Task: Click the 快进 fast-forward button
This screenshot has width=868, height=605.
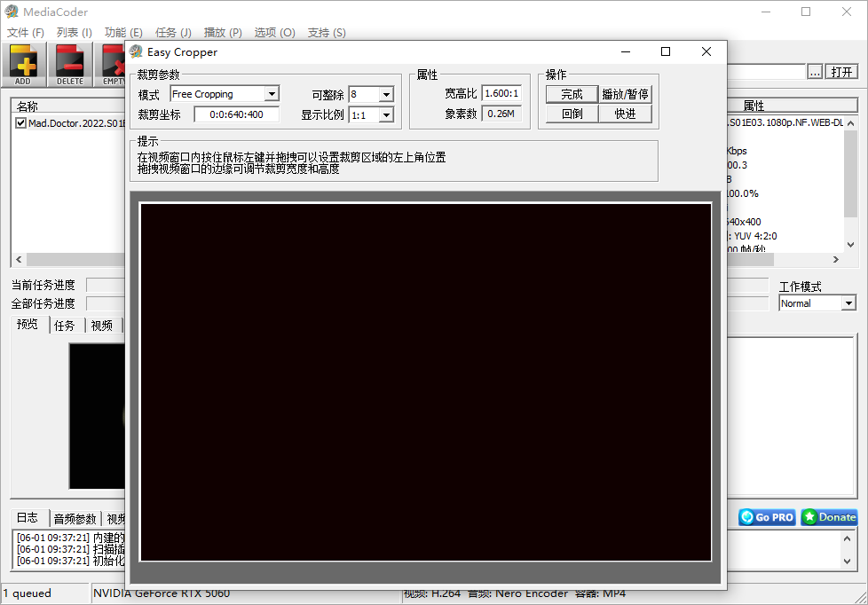Action: [x=625, y=114]
